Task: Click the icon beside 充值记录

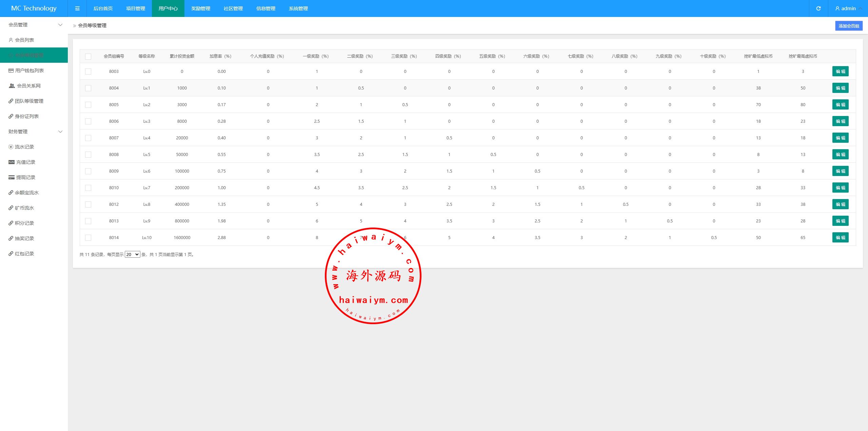Action: [x=12, y=162]
